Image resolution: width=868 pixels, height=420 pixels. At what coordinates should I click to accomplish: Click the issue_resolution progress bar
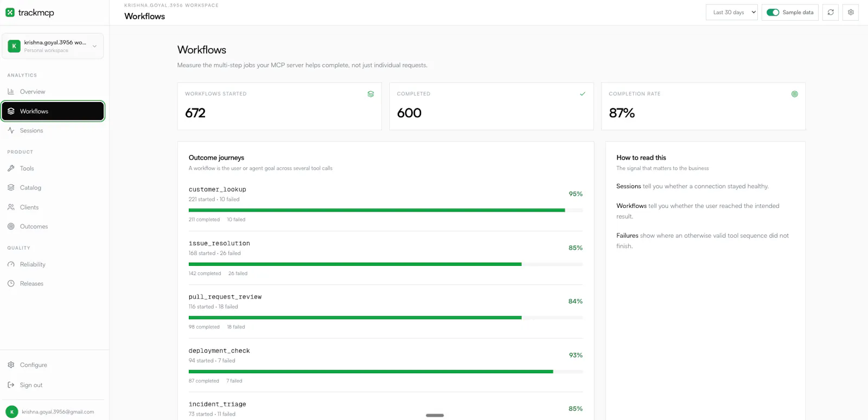tap(386, 264)
